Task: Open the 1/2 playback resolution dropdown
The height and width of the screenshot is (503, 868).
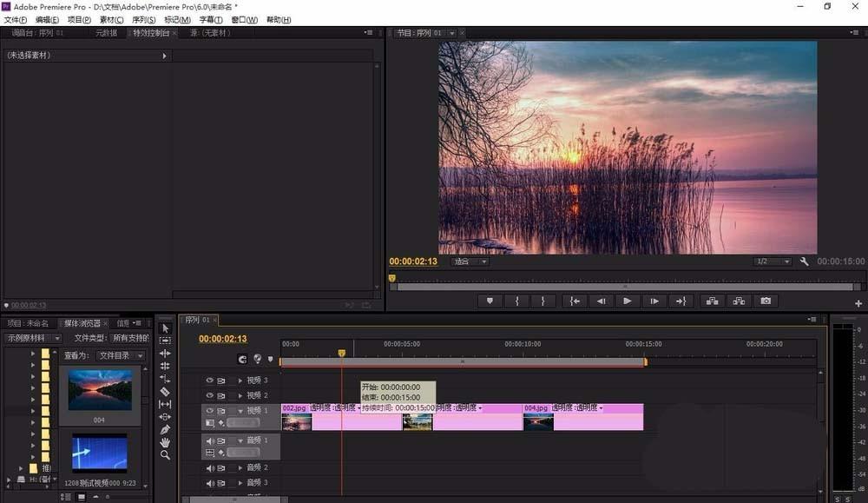Action: click(773, 261)
